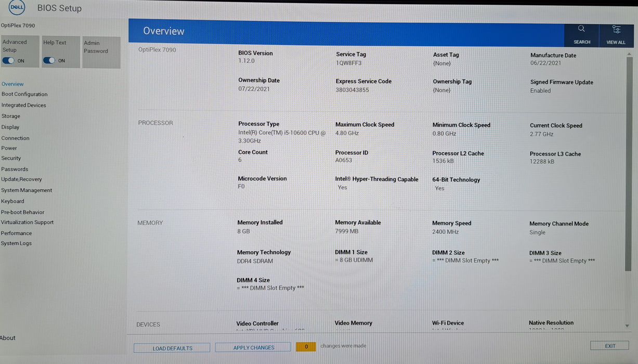Open Boot Configuration section

(x=24, y=94)
